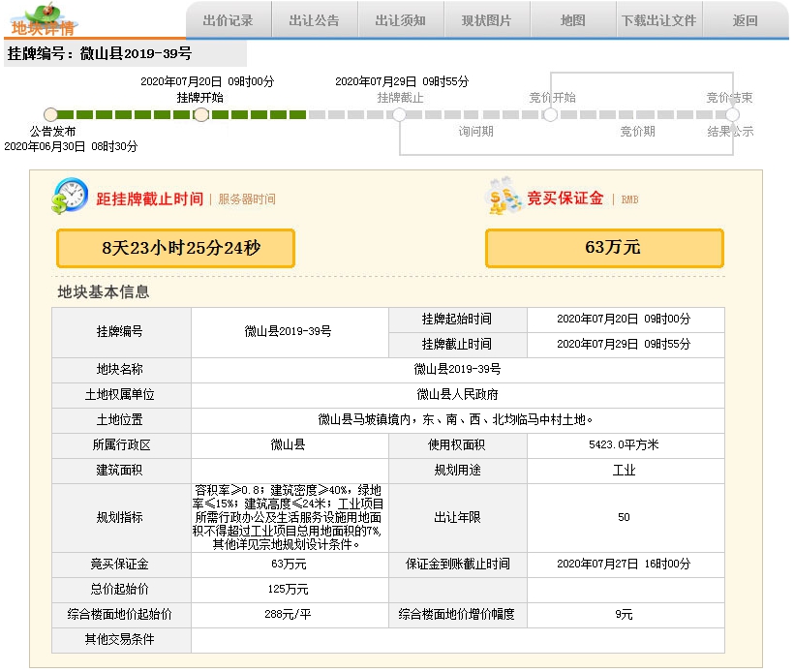Click the 竞买保证金 table value 63万元
The height and width of the screenshot is (672, 794).
[x=289, y=565]
